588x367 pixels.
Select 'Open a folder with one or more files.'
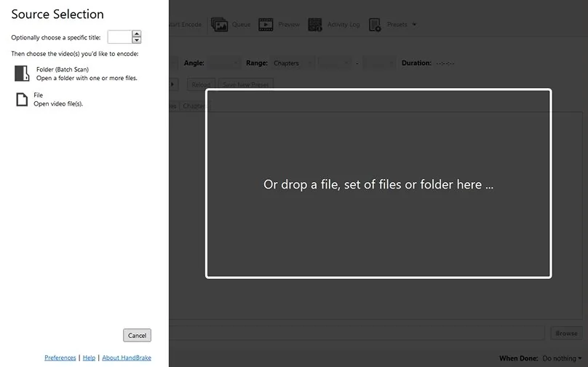[x=87, y=78]
